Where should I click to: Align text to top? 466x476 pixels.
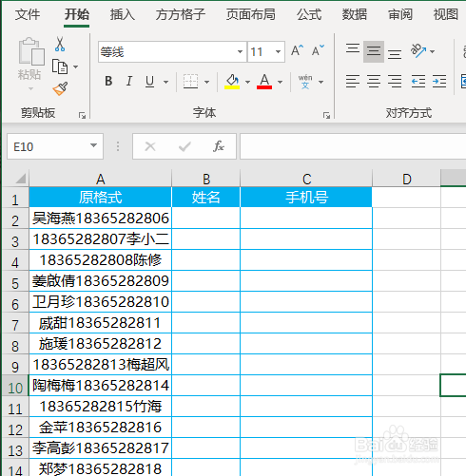[x=353, y=49]
